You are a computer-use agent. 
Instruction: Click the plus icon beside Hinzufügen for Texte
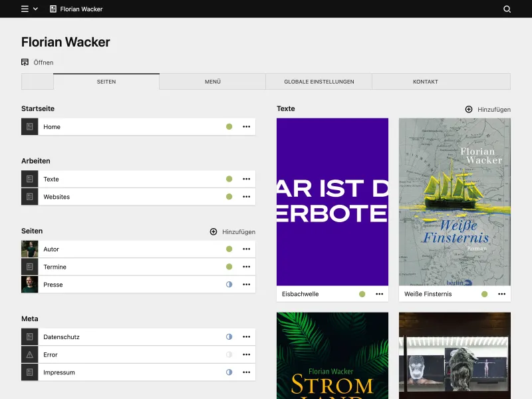(469, 109)
